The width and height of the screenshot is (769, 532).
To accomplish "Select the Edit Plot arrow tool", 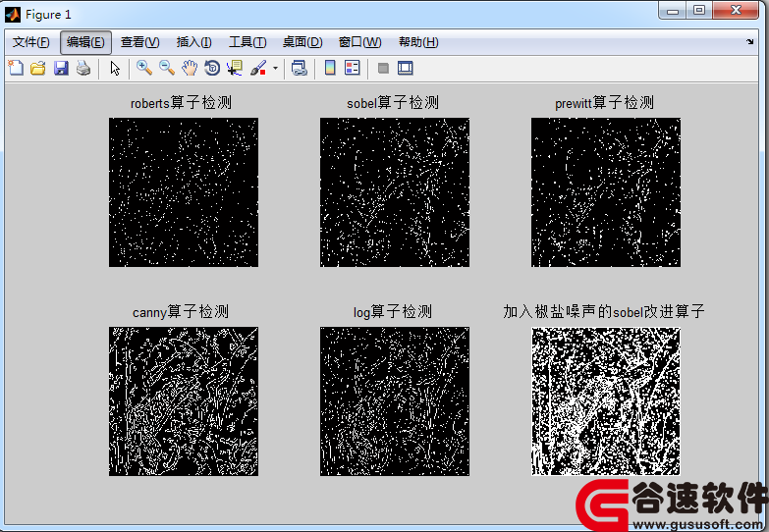I will 115,68.
